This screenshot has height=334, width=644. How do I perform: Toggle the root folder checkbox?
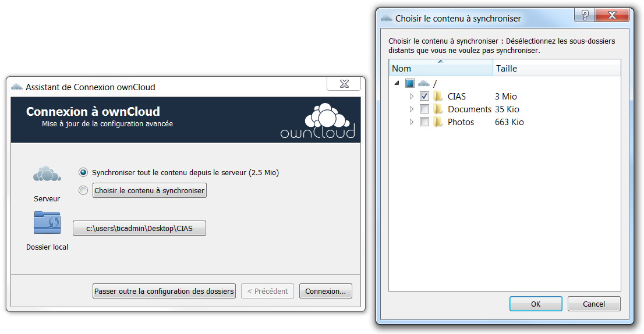410,84
